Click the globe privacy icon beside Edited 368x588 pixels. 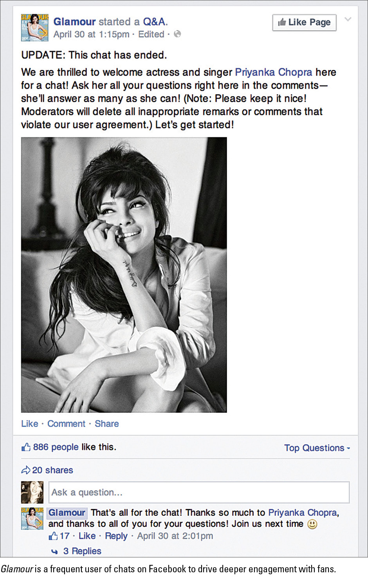177,34
